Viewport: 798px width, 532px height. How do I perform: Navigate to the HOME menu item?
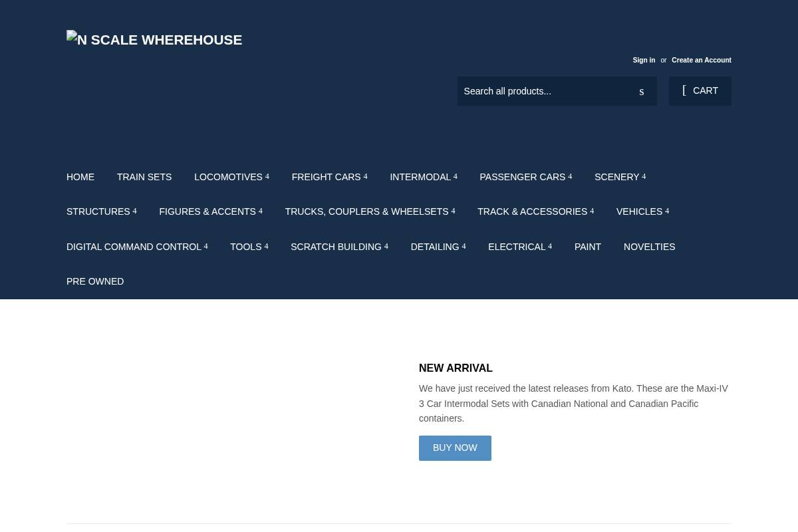pyautogui.click(x=80, y=177)
